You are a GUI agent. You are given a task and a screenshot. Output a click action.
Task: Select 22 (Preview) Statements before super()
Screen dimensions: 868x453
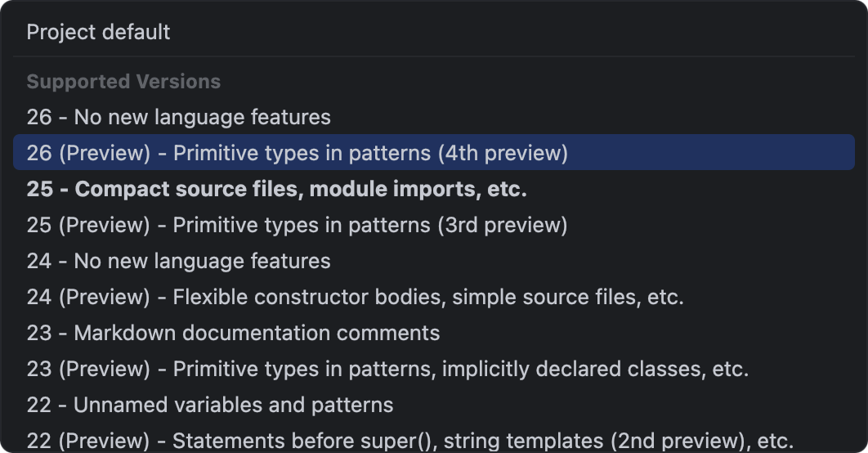pos(409,441)
